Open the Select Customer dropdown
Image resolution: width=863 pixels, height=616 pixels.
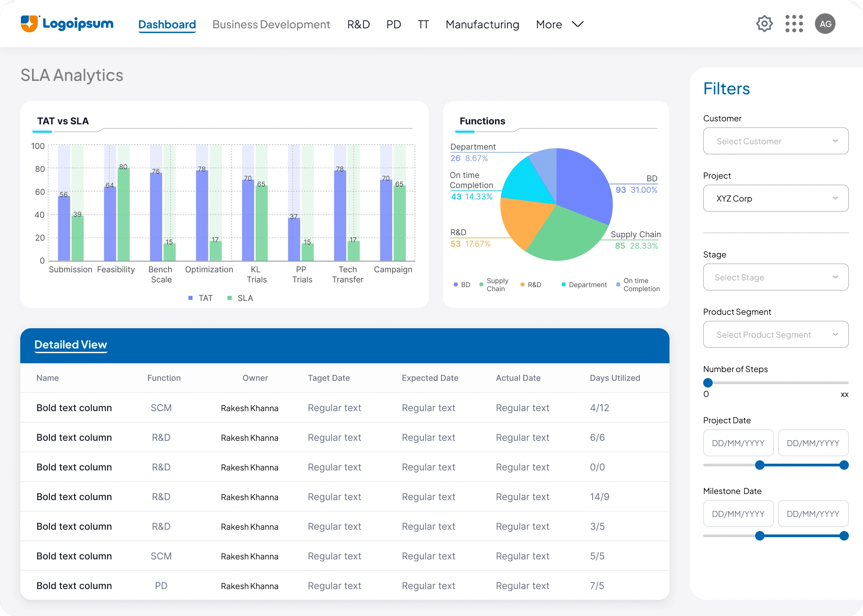[775, 141]
